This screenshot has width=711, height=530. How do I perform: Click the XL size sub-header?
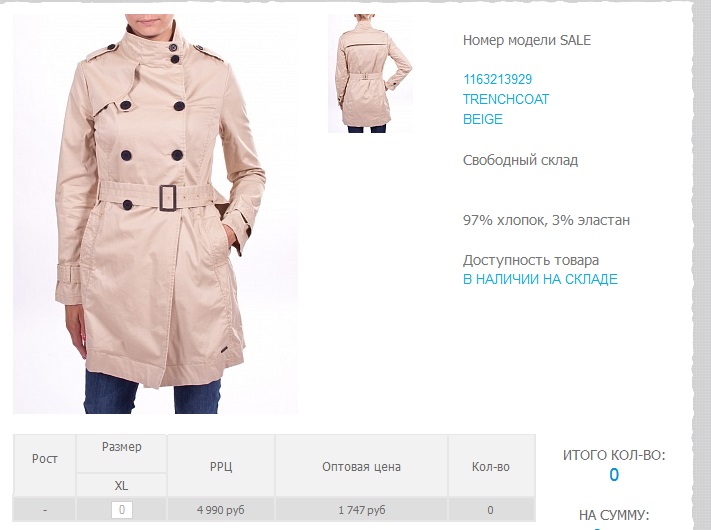click(121, 486)
